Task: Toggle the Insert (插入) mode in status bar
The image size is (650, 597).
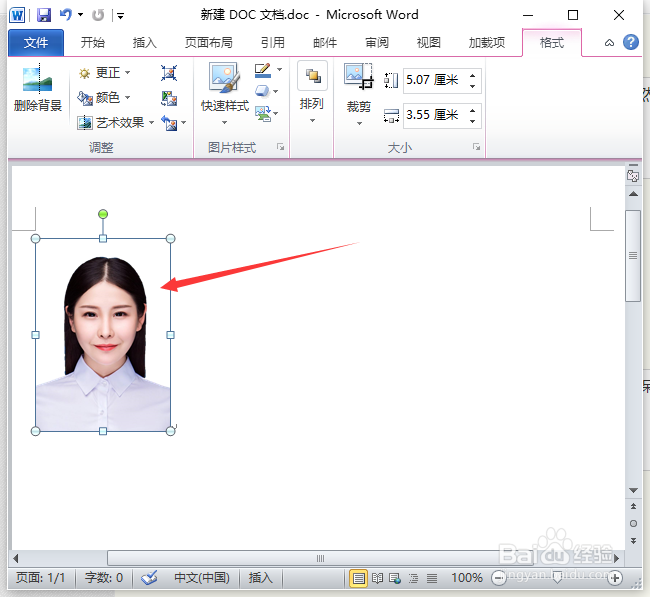Action: click(x=260, y=578)
